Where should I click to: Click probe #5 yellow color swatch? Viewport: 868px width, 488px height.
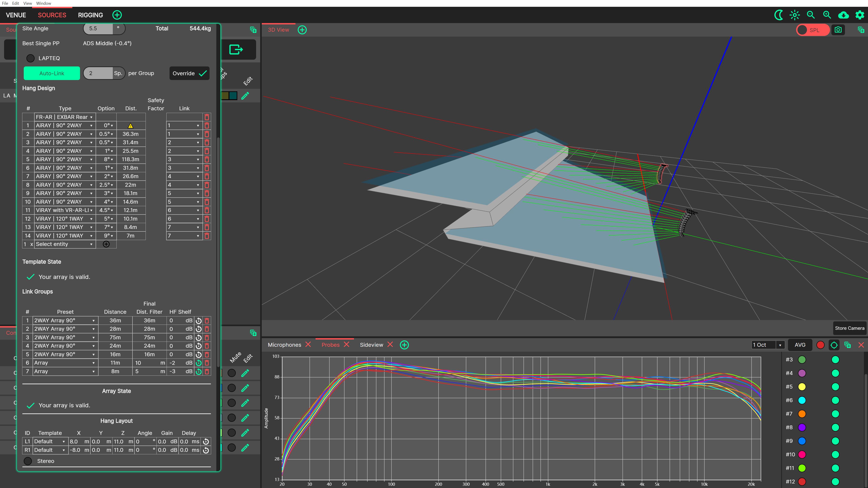(802, 387)
